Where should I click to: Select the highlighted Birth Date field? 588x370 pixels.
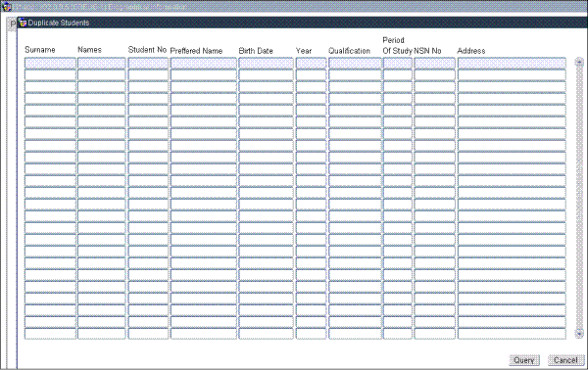[x=266, y=63]
